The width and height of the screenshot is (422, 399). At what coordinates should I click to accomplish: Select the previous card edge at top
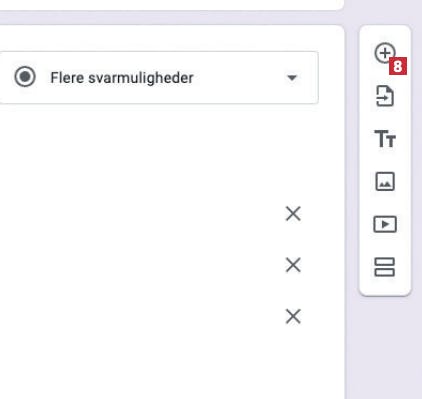tap(170, 4)
